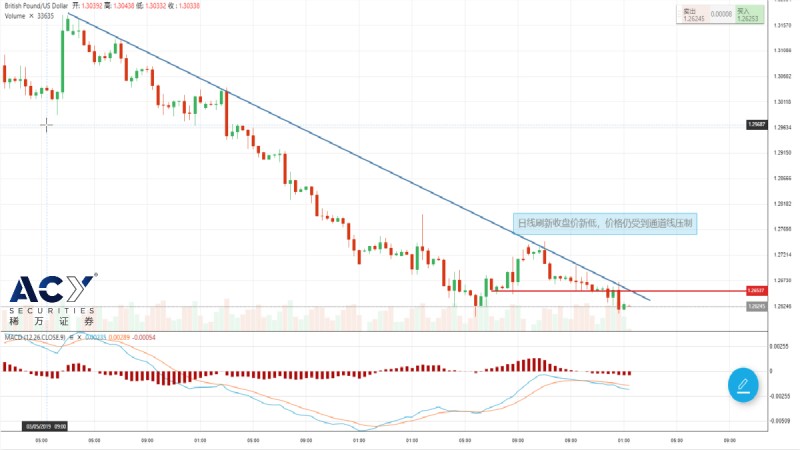The height and width of the screenshot is (450, 800).
Task: Select the red horizontal support line
Action: click(x=617, y=291)
